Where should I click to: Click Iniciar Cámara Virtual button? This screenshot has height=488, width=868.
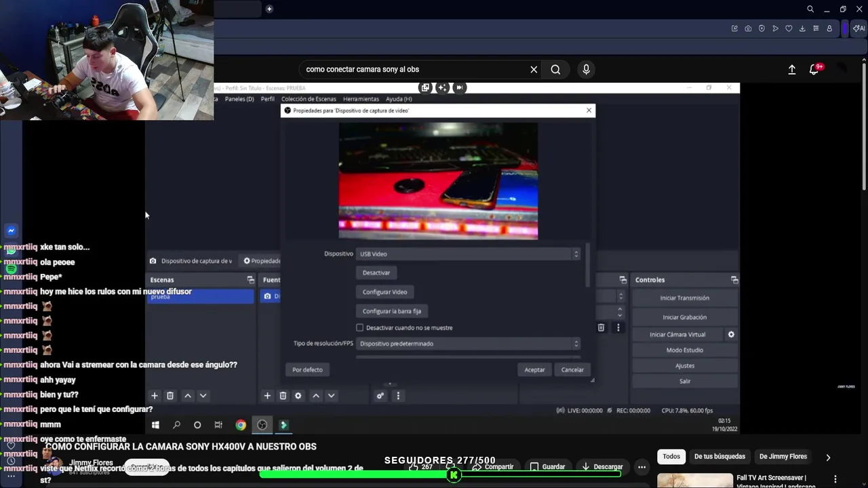(x=677, y=334)
